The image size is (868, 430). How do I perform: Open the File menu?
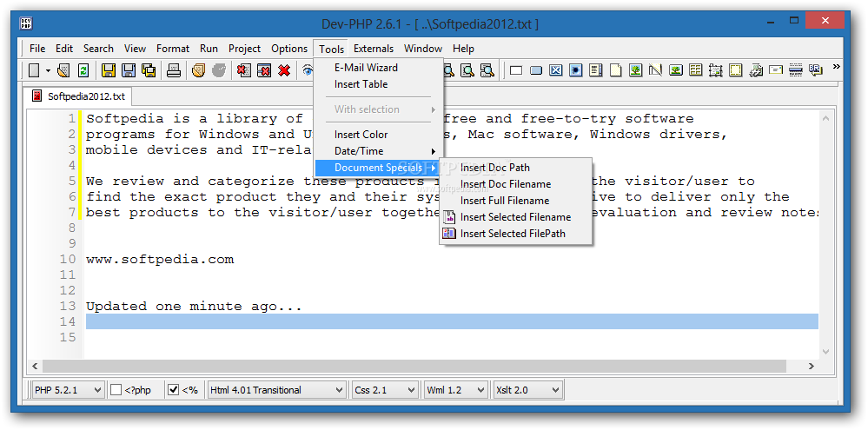coord(37,49)
